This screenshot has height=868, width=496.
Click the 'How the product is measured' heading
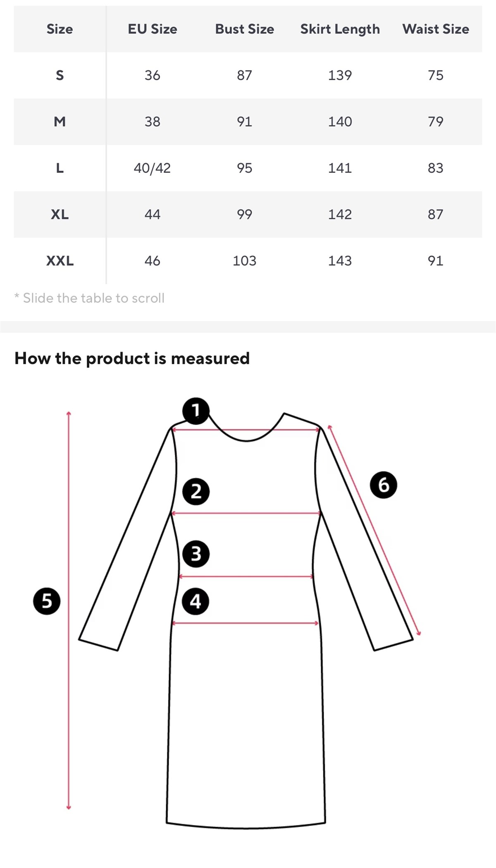click(132, 358)
